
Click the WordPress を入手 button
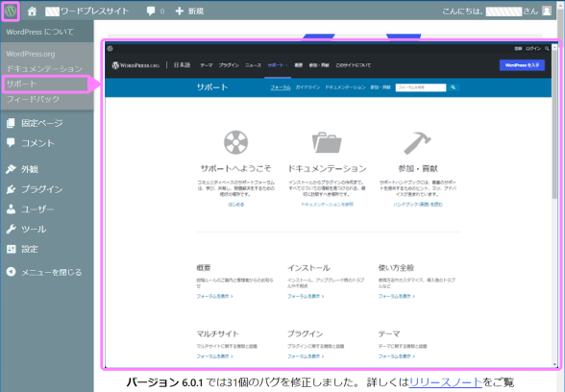(x=522, y=65)
